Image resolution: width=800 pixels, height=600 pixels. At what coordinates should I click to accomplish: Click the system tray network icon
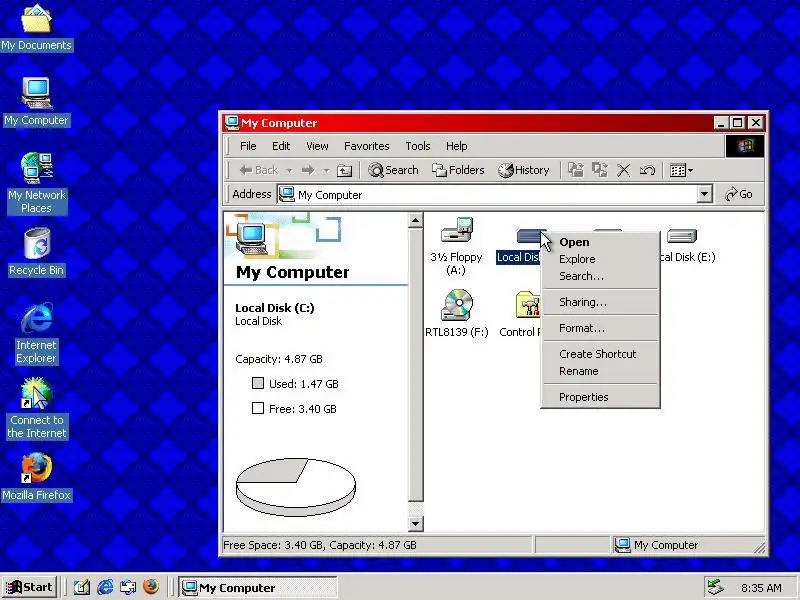tap(715, 587)
